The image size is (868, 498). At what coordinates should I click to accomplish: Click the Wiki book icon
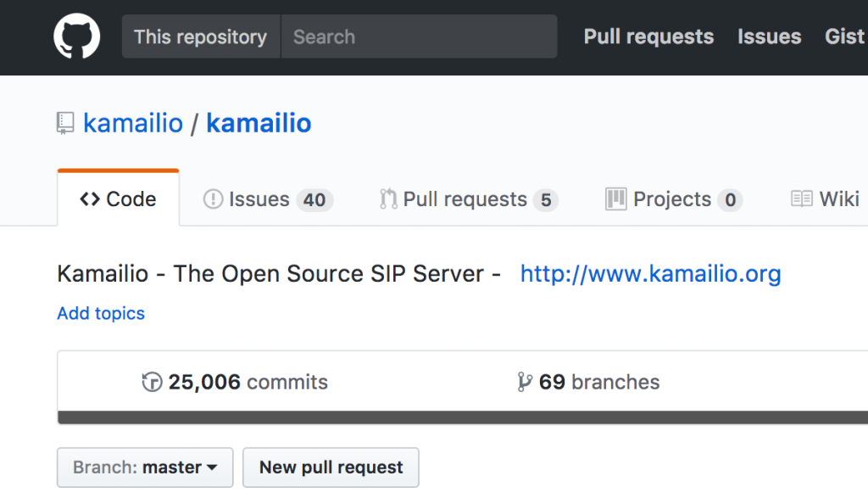[802, 199]
